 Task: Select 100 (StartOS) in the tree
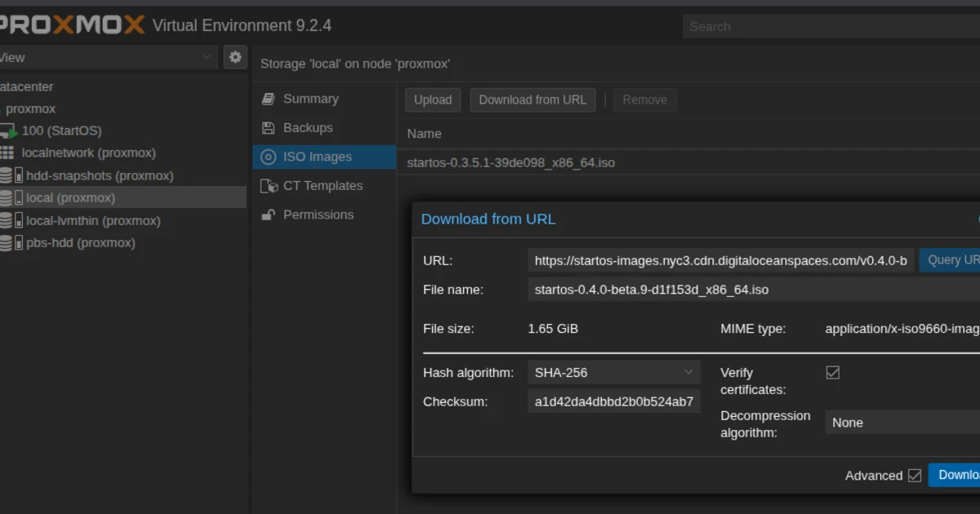click(x=122, y=131)
